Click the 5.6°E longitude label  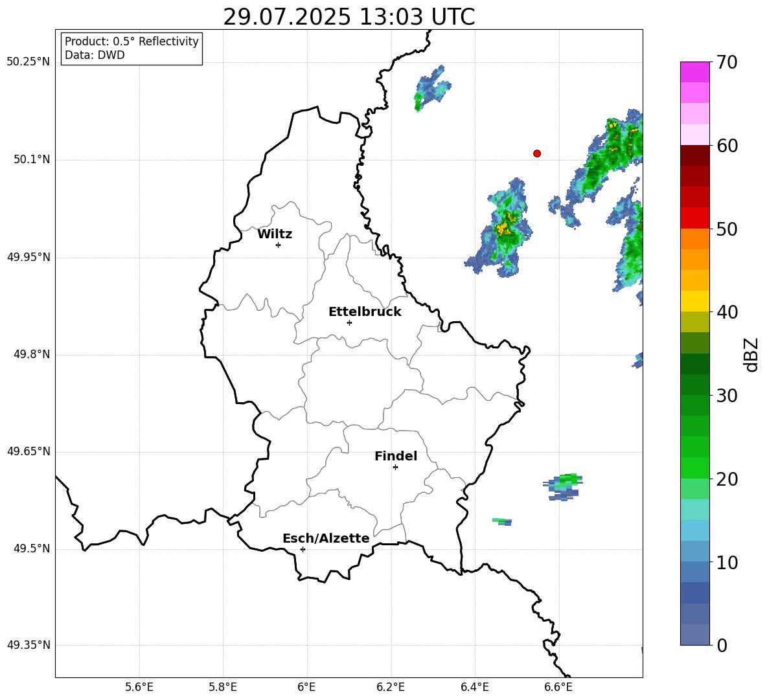coord(139,687)
